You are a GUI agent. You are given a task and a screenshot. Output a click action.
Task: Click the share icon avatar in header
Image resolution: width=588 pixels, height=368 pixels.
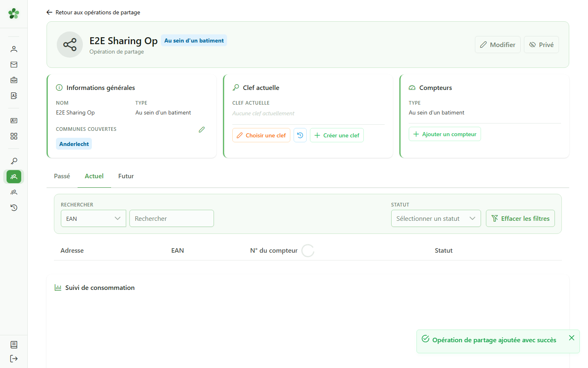[x=70, y=45]
